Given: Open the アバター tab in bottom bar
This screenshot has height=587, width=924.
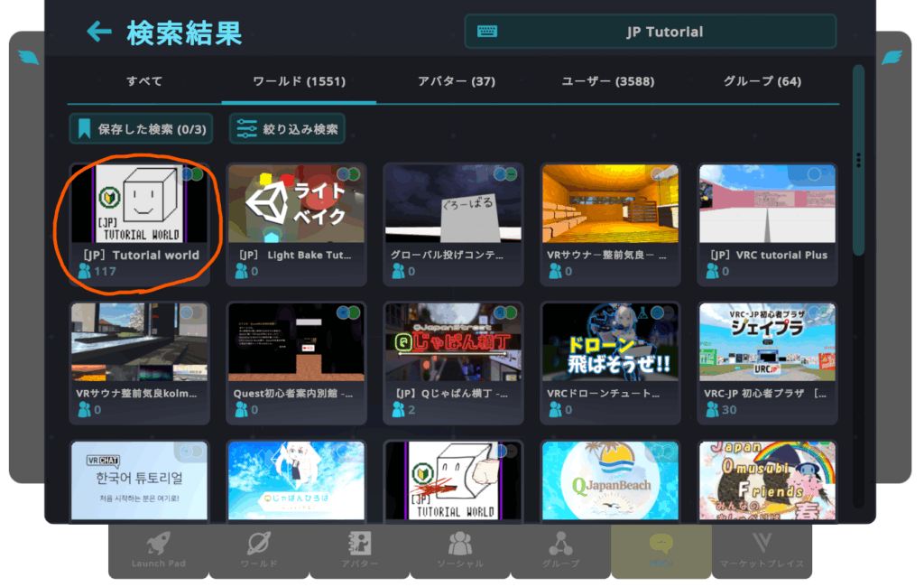Looking at the screenshot, I should pos(359,550).
